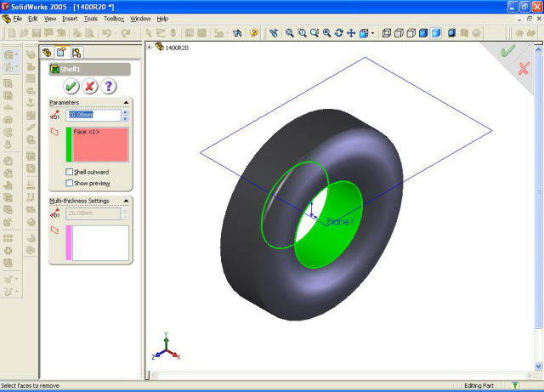This screenshot has height=392, width=544.
Task: Toggle the Show preview checkbox
Action: 70,183
